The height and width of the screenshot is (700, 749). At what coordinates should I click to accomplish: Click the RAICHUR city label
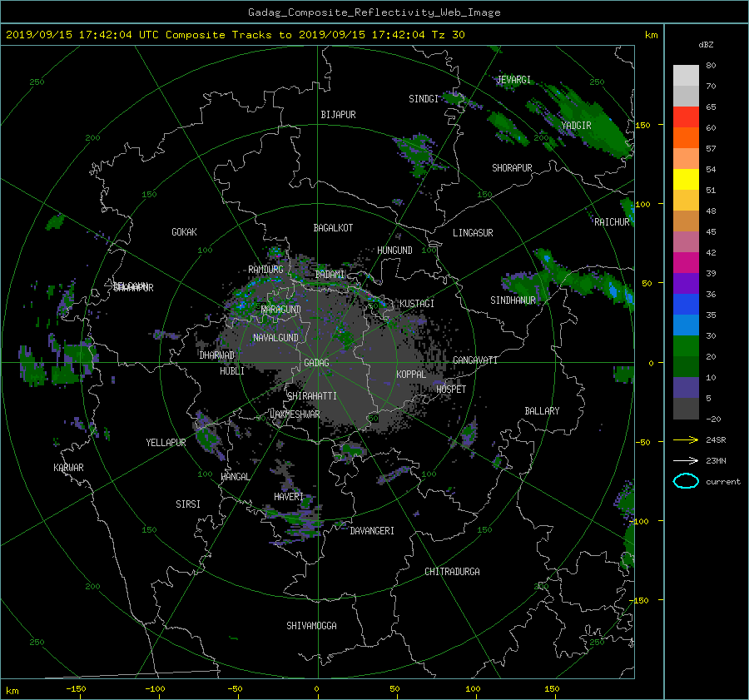pyautogui.click(x=612, y=222)
